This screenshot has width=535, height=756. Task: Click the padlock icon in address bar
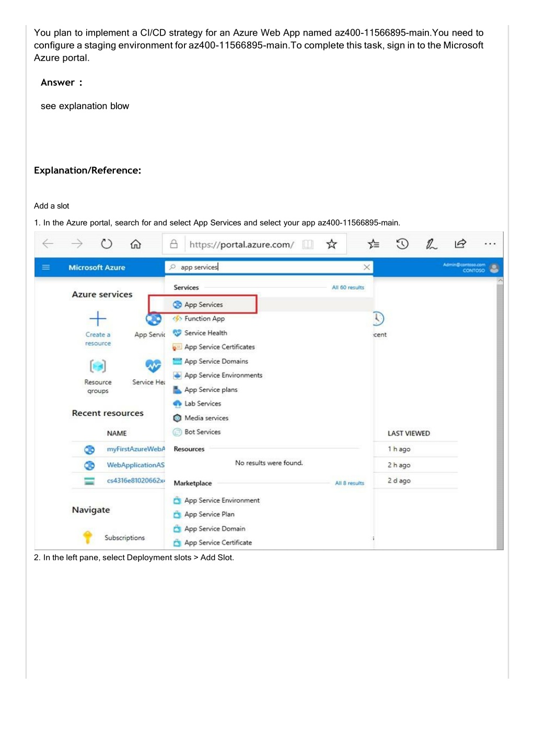174,244
